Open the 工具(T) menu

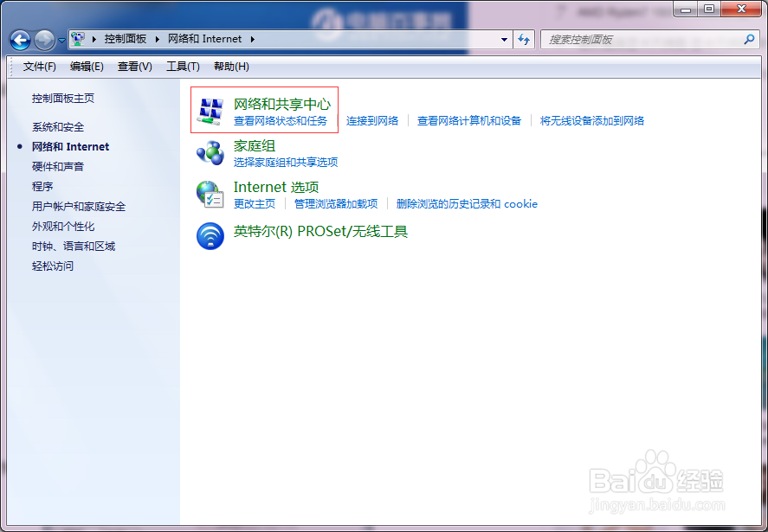(x=183, y=67)
